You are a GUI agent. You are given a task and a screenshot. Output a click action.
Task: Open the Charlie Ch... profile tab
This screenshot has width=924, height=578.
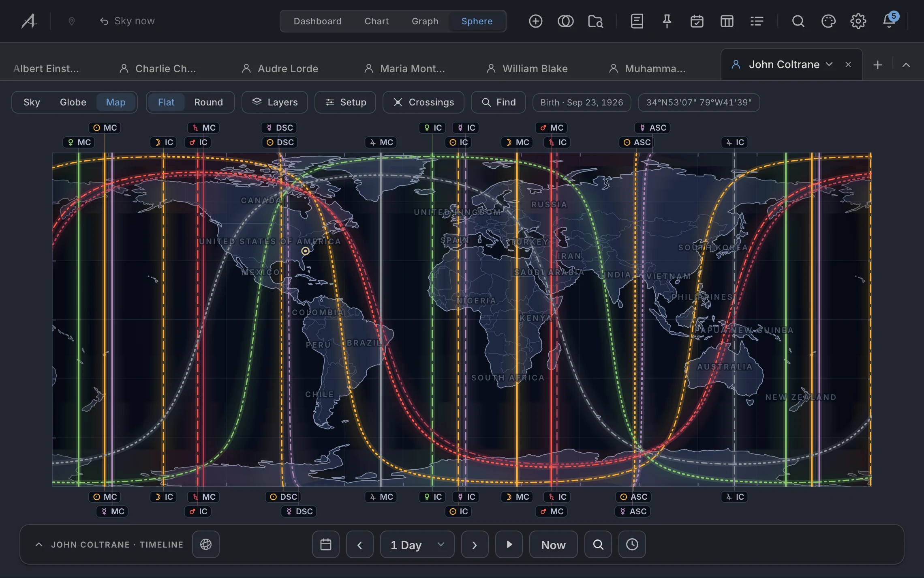click(158, 69)
